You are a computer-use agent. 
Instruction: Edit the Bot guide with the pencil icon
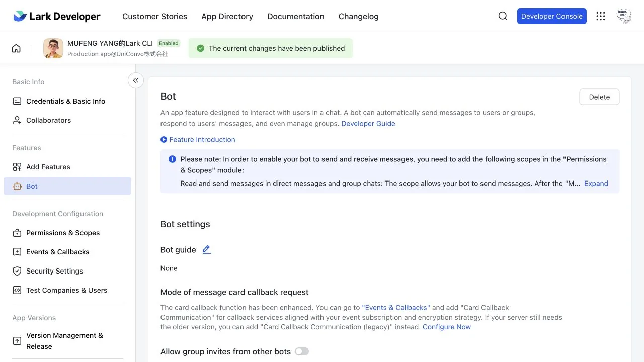click(207, 250)
